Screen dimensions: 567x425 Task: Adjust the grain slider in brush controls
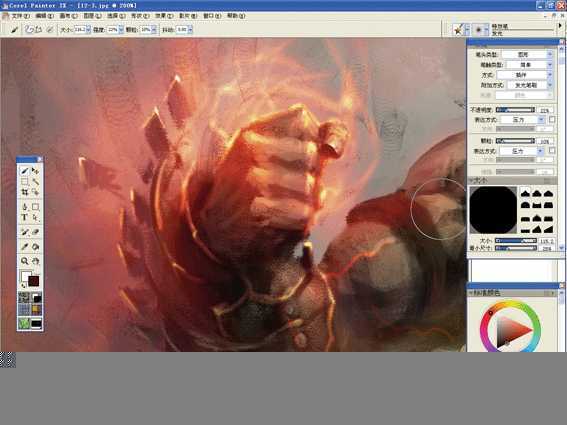[x=515, y=141]
